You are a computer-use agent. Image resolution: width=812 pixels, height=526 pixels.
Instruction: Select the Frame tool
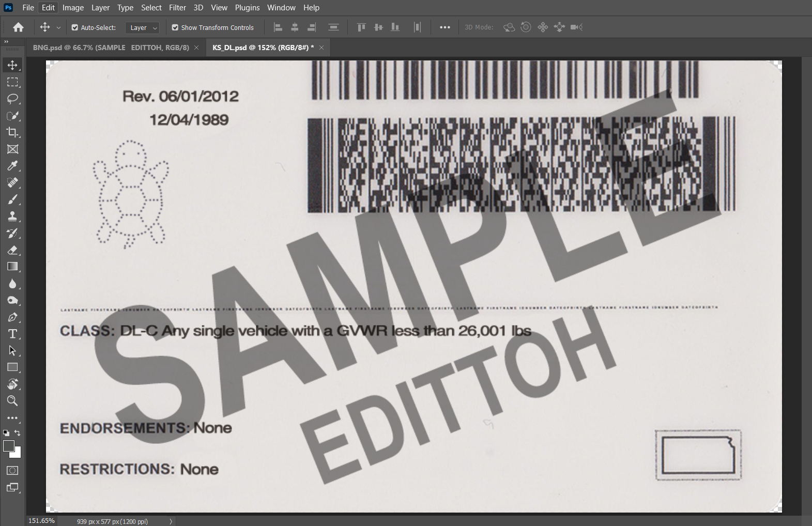pos(12,149)
